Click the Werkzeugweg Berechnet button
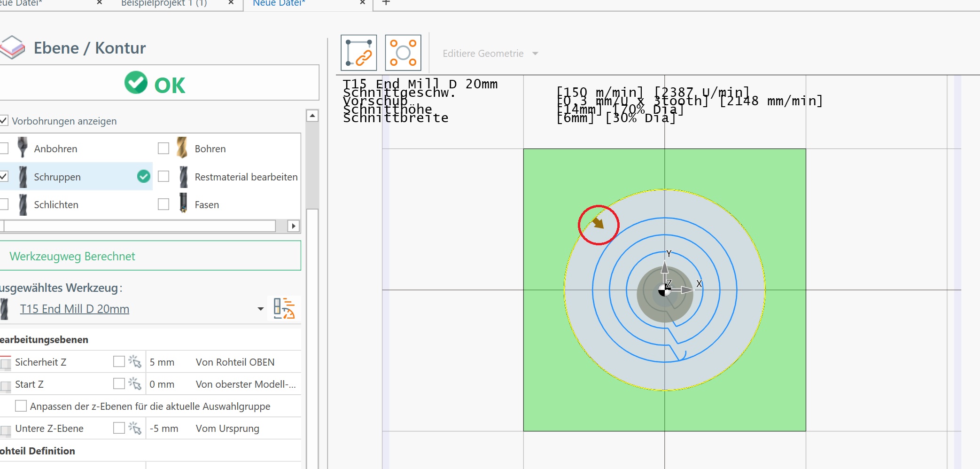Viewport: 980px width, 469px height. [150, 256]
